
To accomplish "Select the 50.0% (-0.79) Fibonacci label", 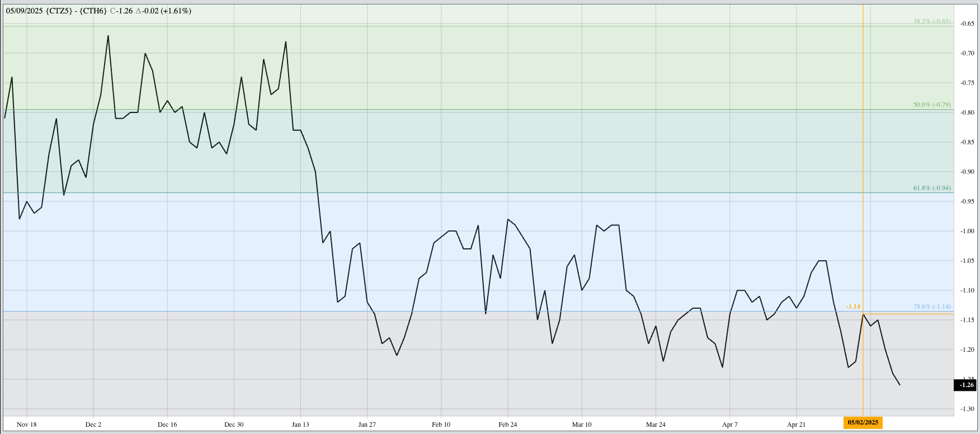I will [x=931, y=105].
